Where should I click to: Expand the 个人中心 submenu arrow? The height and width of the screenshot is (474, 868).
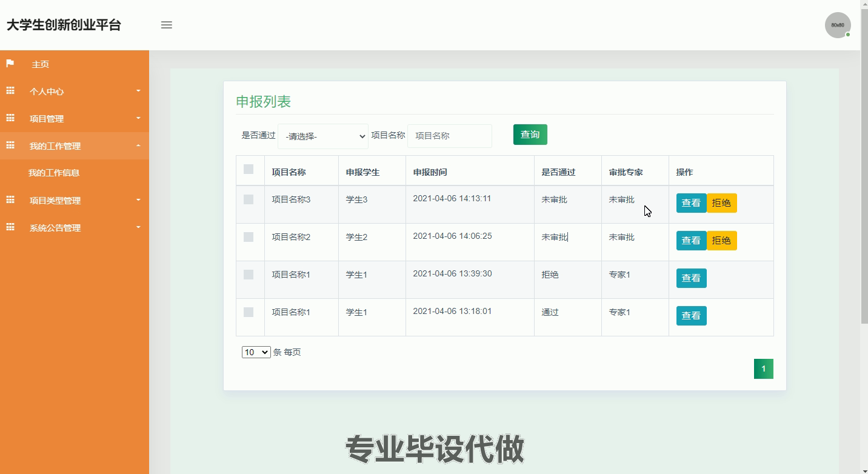pos(138,91)
